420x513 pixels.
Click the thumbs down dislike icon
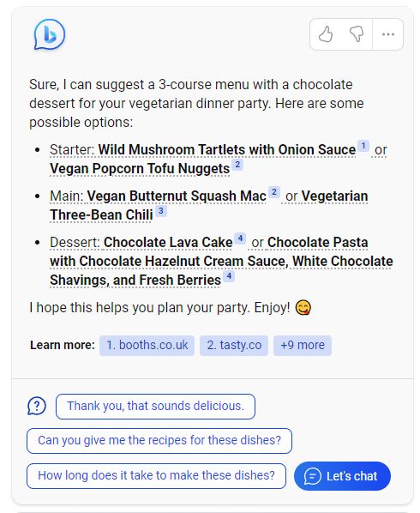(357, 34)
